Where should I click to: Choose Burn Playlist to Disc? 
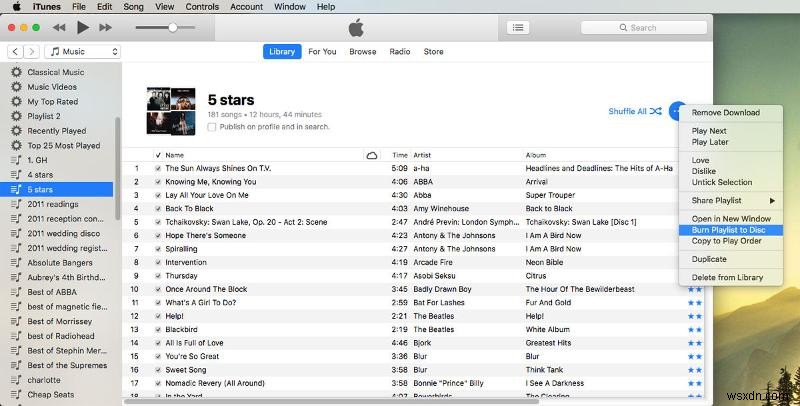(x=731, y=230)
